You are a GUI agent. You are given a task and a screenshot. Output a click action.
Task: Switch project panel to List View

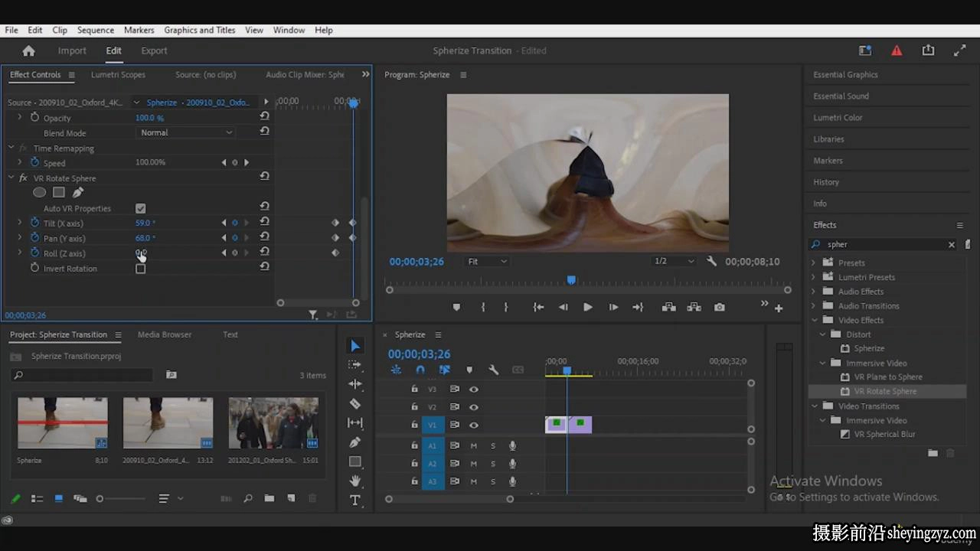click(37, 498)
